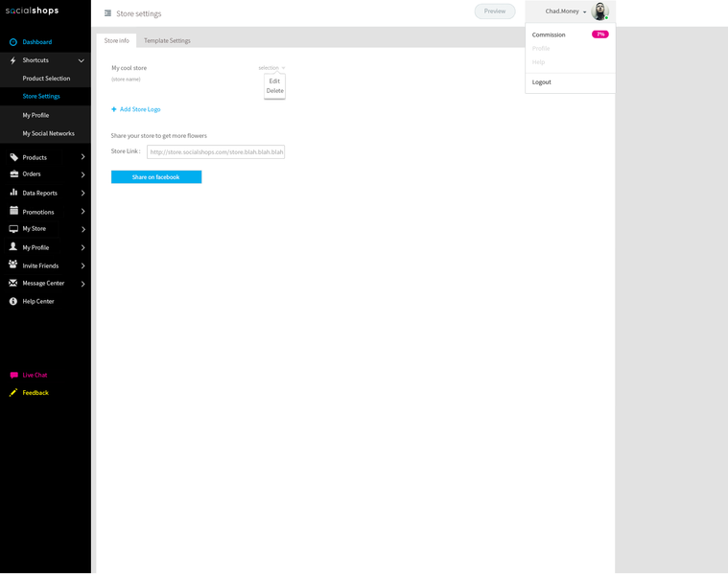The image size is (728, 575).
Task: Expand the Invite Friends menu arrow
Action: pyautogui.click(x=83, y=266)
